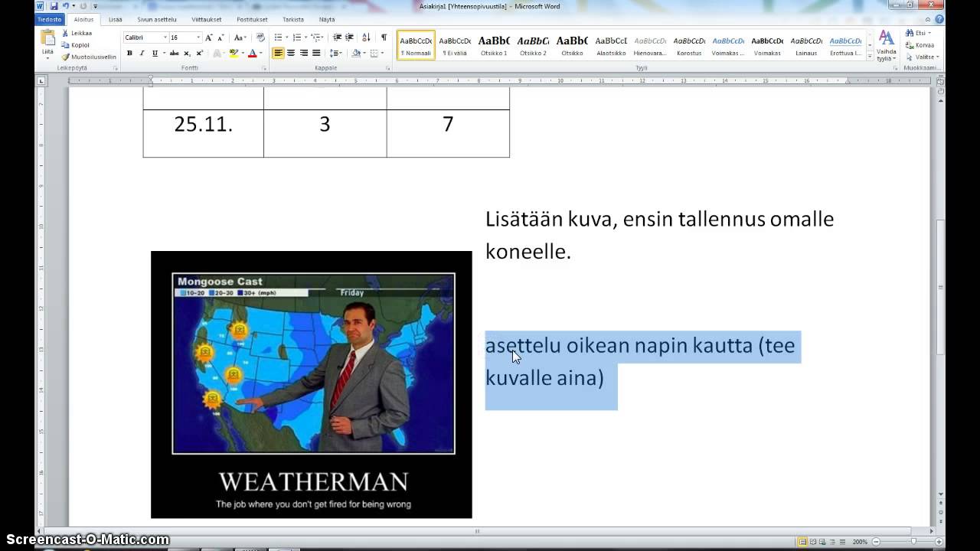Open the font size dropdown showing 16
Viewport: 980px width, 551px height.
click(198, 37)
